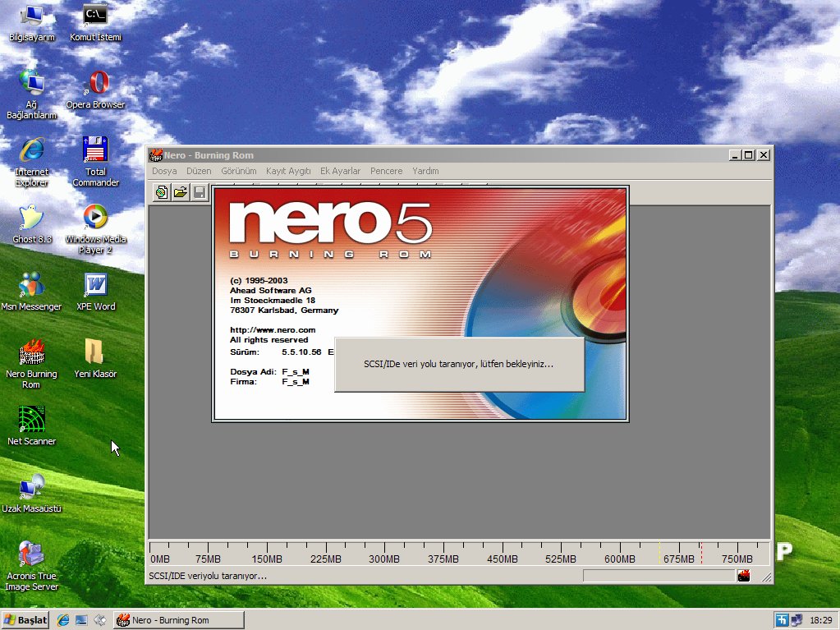Launch Opera Browser from the desktop
This screenshot has width=840, height=630.
[x=95, y=90]
